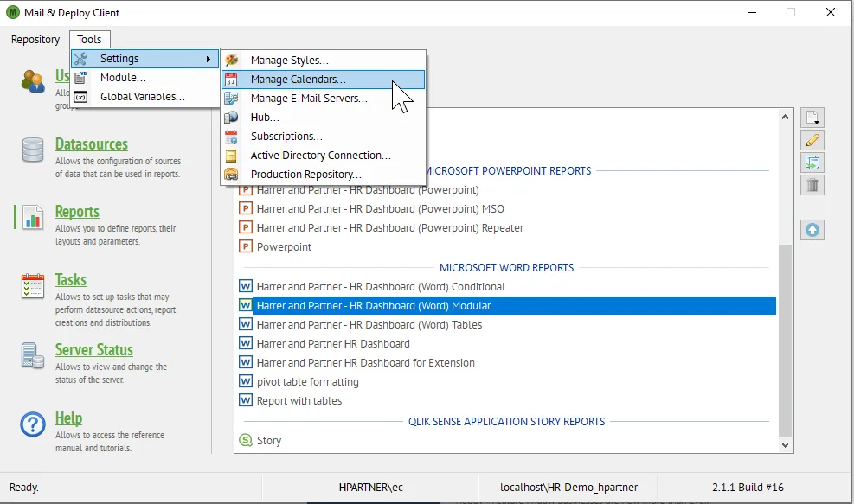
Task: Choose Active Directory Connection... entry
Action: pyautogui.click(x=323, y=156)
